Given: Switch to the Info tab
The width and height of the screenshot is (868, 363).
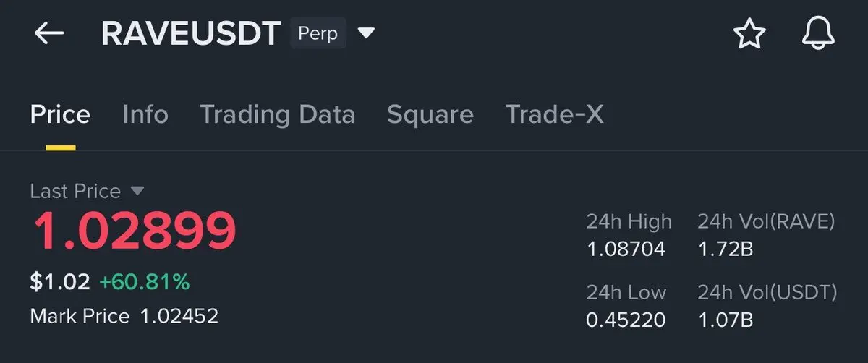Looking at the screenshot, I should [145, 114].
